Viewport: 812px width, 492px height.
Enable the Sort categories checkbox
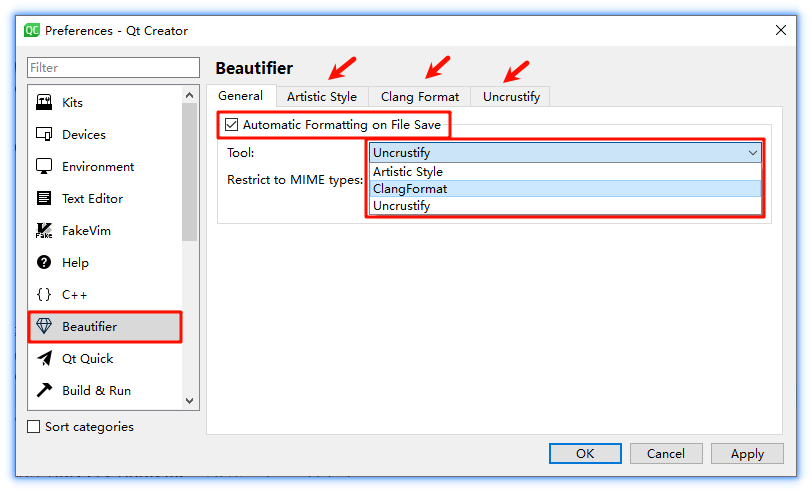point(35,427)
